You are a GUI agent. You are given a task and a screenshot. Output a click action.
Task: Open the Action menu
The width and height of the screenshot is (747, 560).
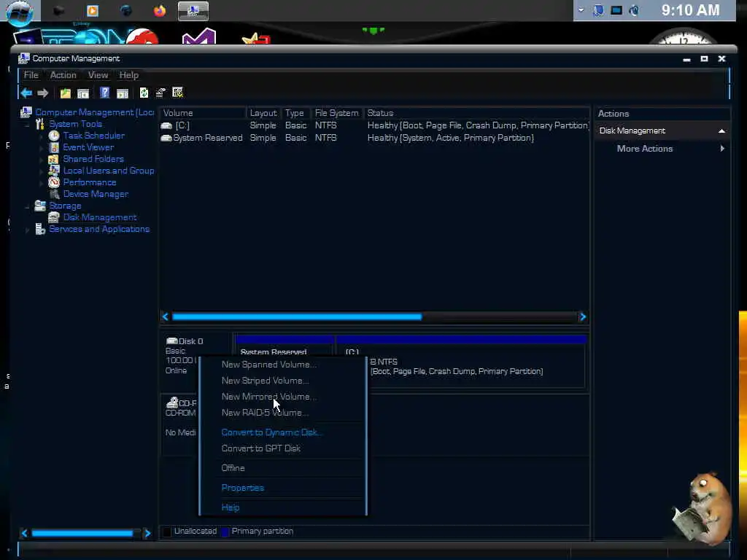(x=63, y=75)
